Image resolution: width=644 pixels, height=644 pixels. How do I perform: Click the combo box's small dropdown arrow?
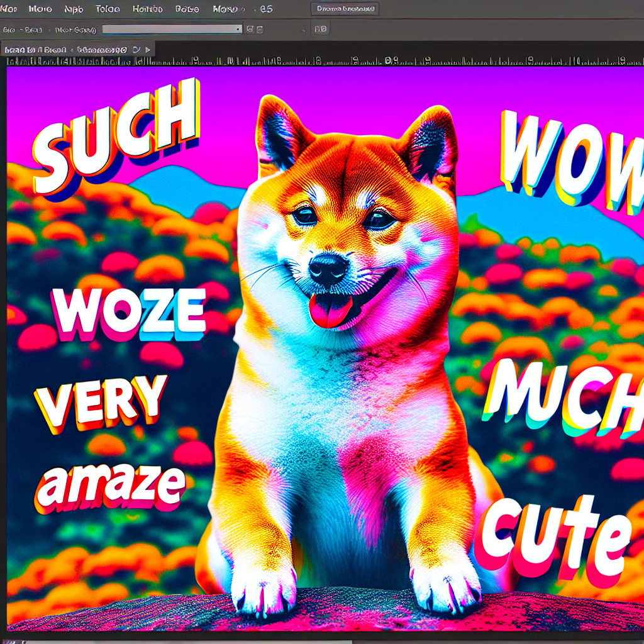point(238,30)
